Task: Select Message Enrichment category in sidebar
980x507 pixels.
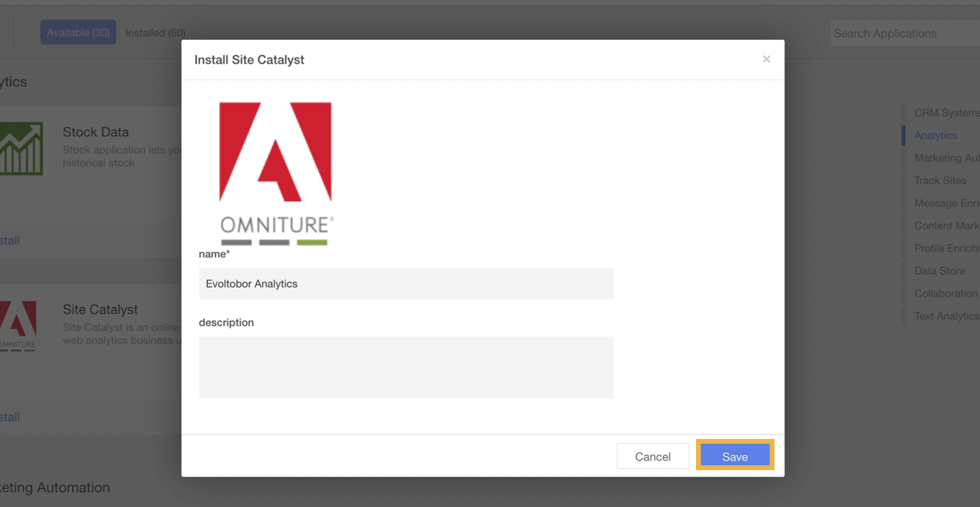Action: 946,203
